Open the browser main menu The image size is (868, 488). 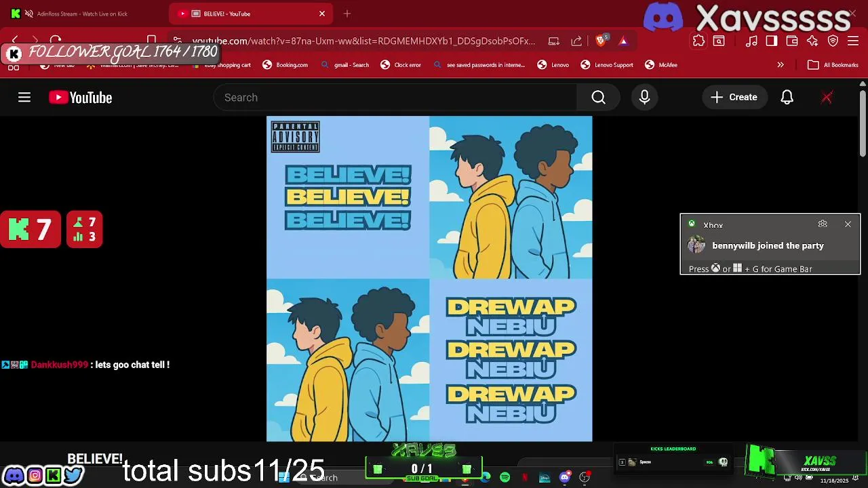pyautogui.click(x=853, y=41)
